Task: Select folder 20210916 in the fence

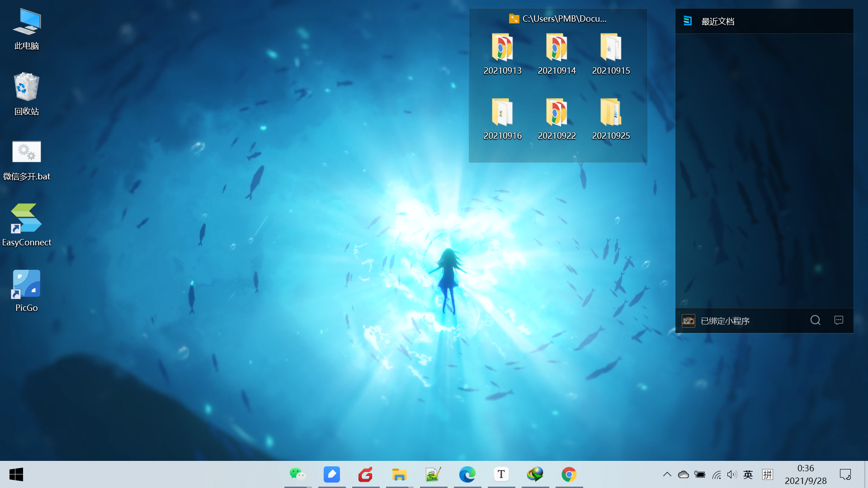Action: point(502,119)
